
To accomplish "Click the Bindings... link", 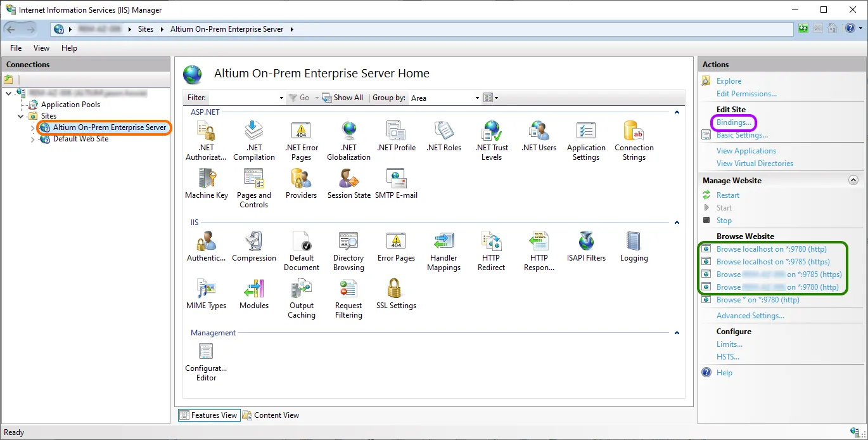I will (734, 122).
